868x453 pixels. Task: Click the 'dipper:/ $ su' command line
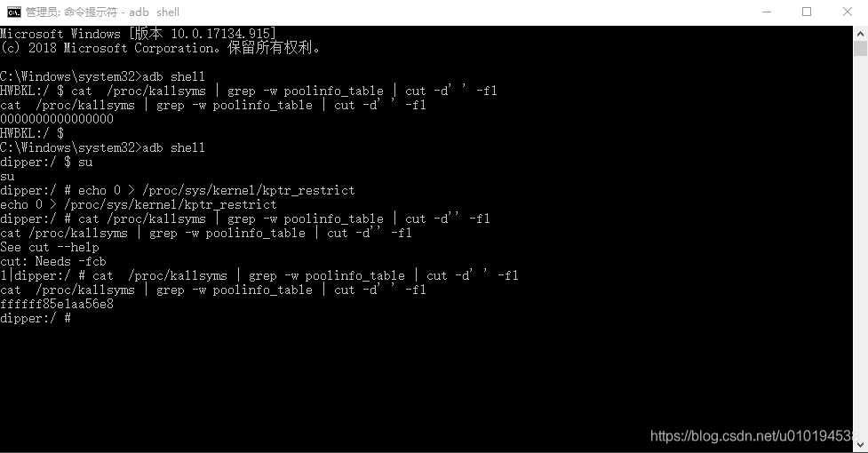(x=46, y=162)
